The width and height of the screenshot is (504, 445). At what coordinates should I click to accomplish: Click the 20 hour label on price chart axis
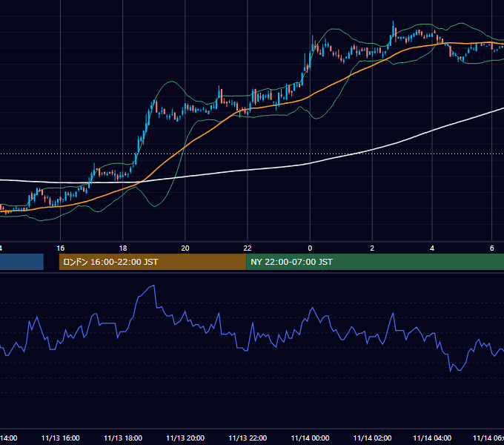point(185,248)
